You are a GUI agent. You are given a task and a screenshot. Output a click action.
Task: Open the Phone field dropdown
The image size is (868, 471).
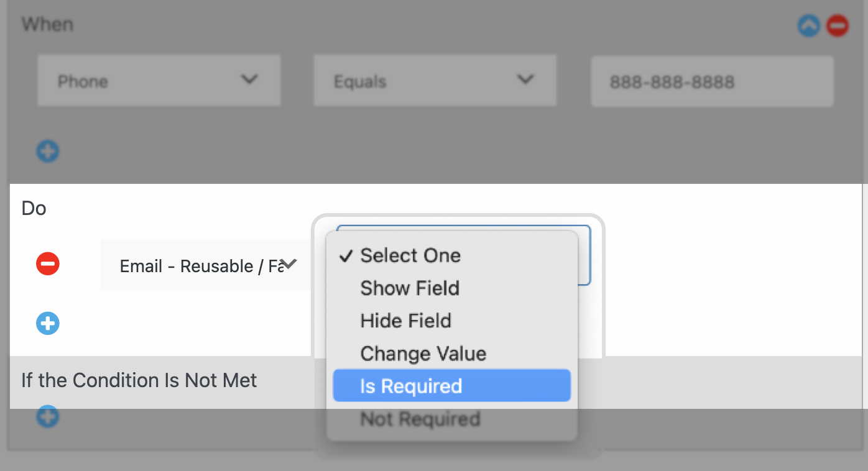[159, 80]
